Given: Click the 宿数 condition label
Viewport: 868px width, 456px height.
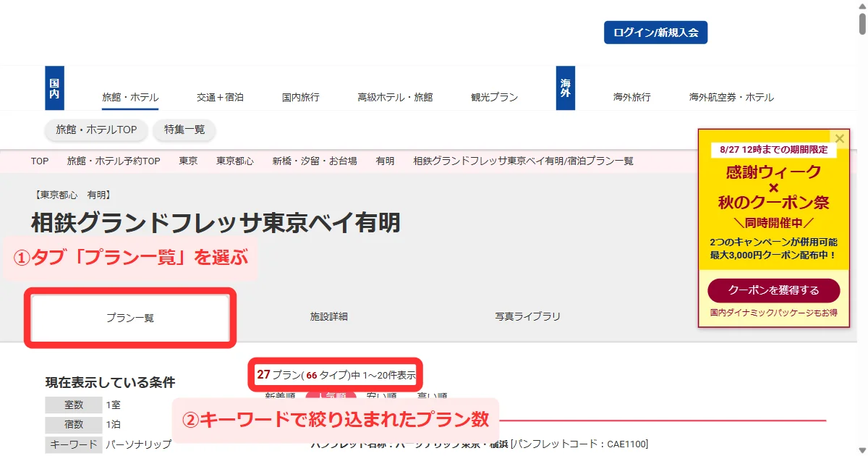Looking at the screenshot, I should [x=72, y=425].
